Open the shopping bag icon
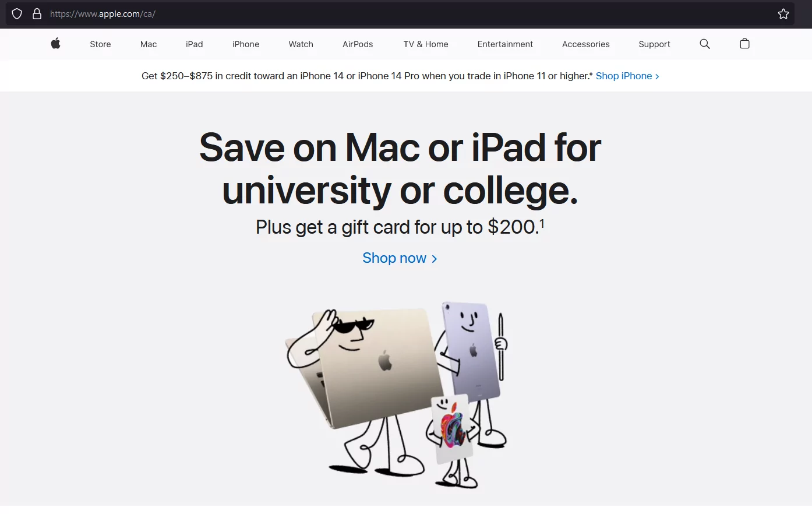The height and width of the screenshot is (514, 812). coord(744,44)
